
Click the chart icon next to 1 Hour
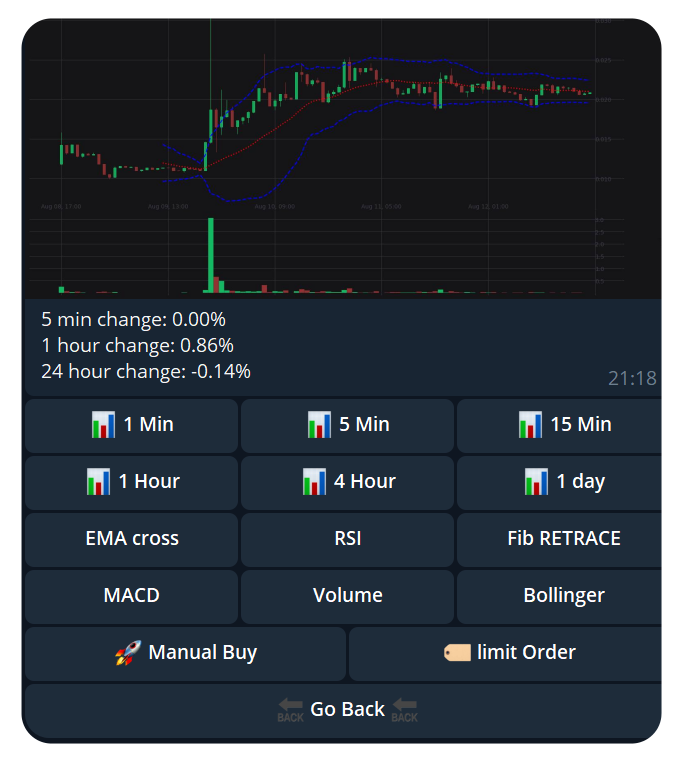(x=98, y=482)
